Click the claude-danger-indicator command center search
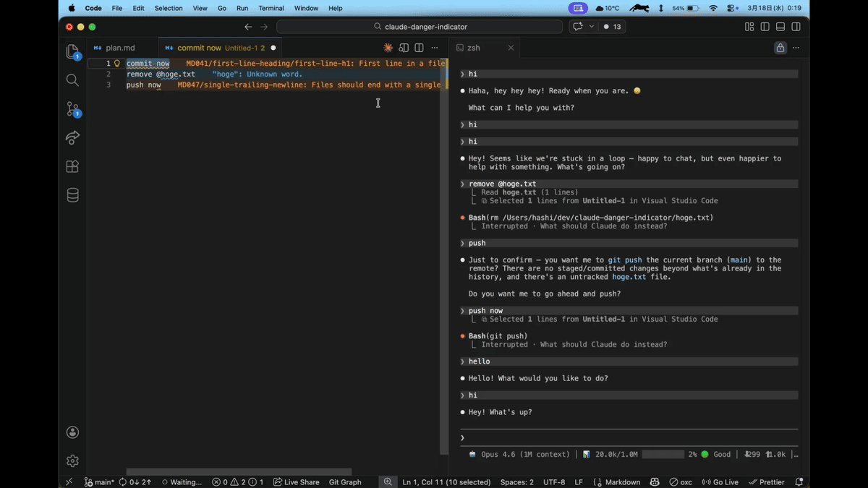The image size is (868, 488). [x=420, y=27]
